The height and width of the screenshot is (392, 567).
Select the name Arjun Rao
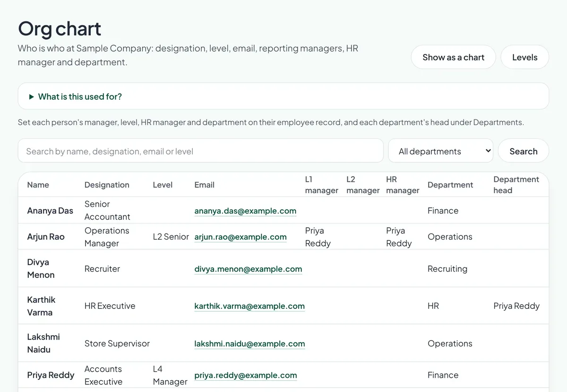46,237
